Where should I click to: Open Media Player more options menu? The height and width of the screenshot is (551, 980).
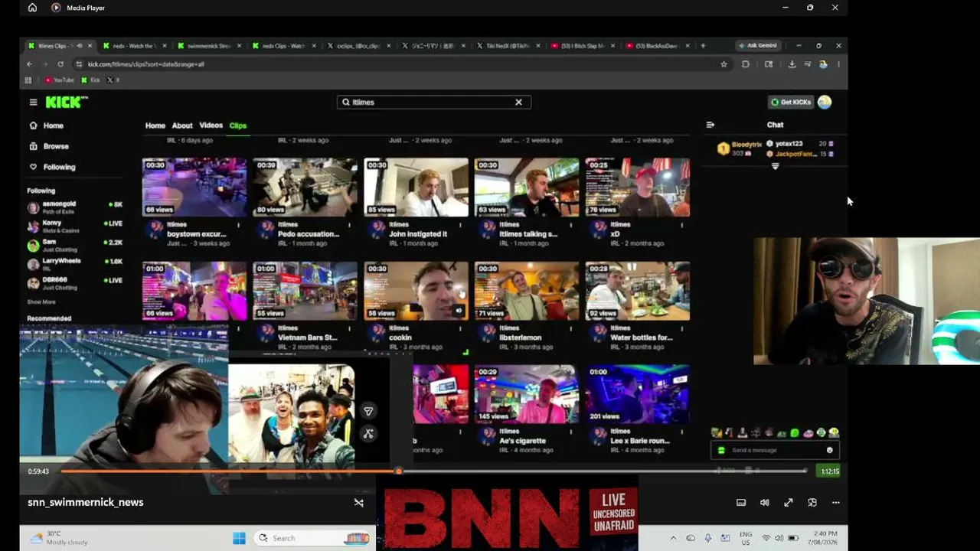point(835,503)
